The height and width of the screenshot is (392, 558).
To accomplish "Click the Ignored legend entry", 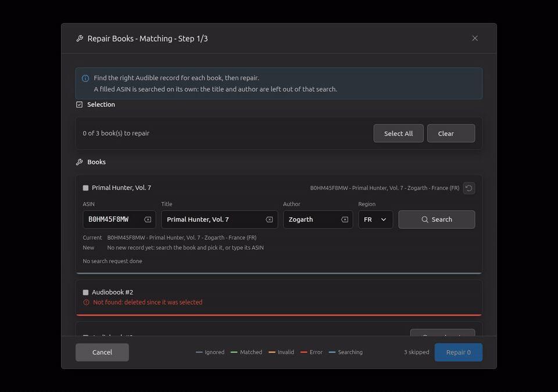I will 210,352.
